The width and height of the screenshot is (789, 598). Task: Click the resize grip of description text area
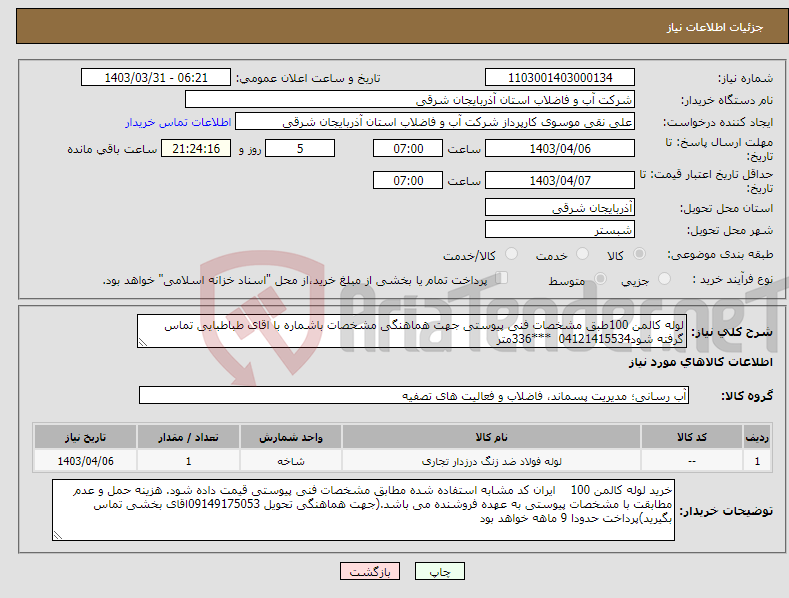click(143, 342)
